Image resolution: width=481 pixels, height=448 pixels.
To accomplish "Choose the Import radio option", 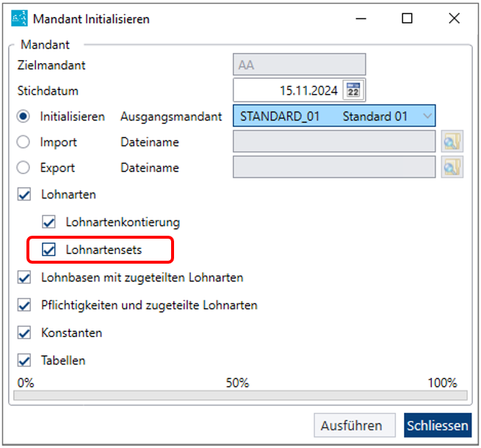I will click(23, 142).
